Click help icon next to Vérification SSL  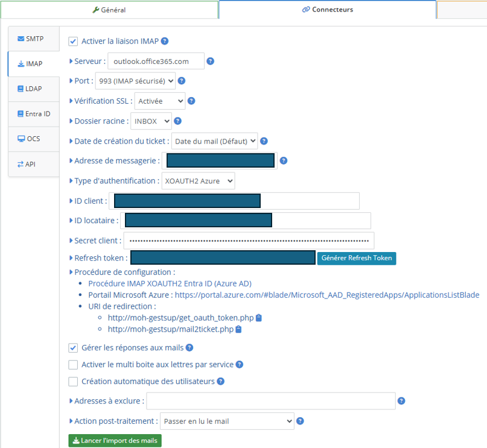191,101
